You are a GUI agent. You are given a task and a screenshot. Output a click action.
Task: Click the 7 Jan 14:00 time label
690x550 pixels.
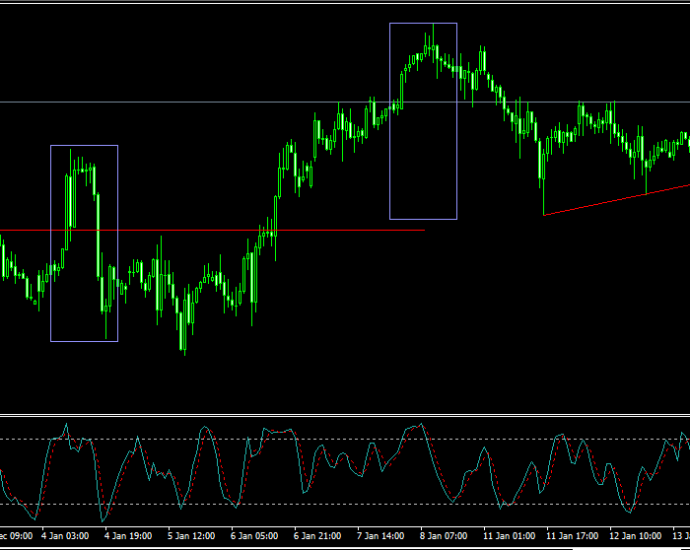380,536
